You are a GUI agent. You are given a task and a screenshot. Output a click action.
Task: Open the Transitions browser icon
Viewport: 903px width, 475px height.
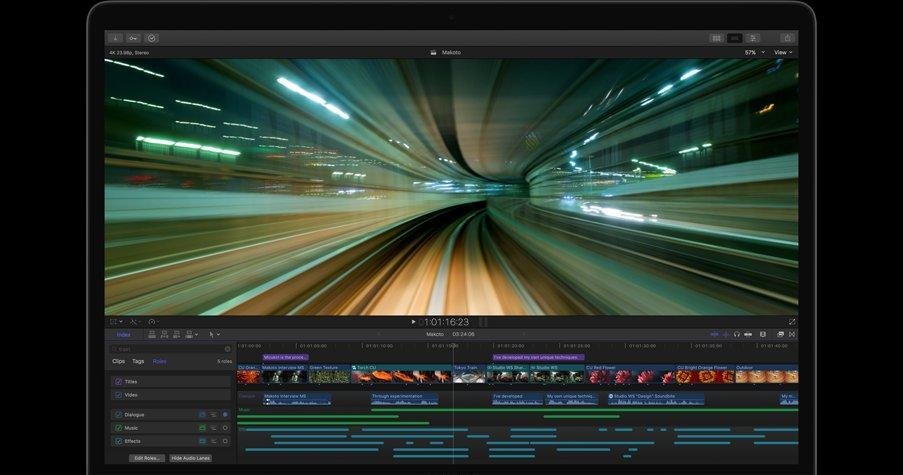(x=792, y=334)
